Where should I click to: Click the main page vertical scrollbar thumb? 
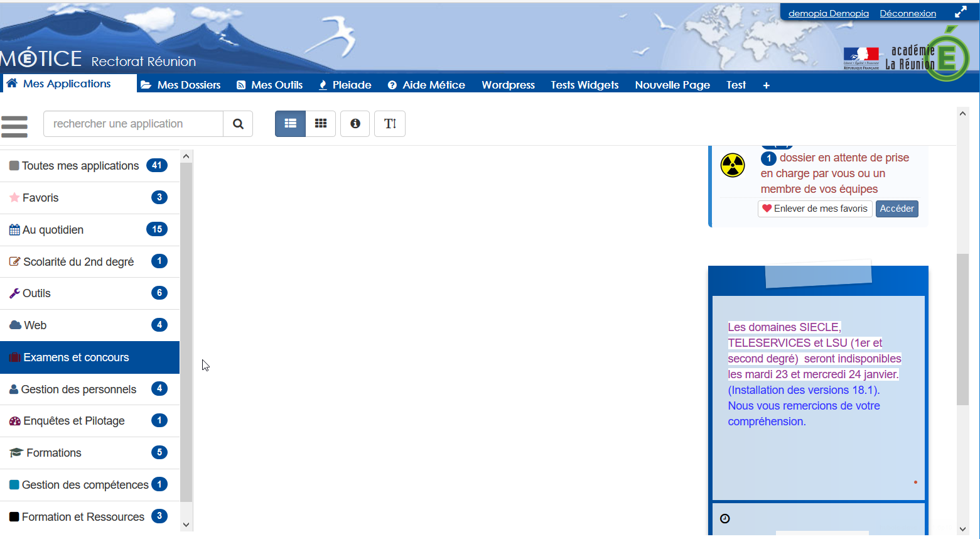962,329
